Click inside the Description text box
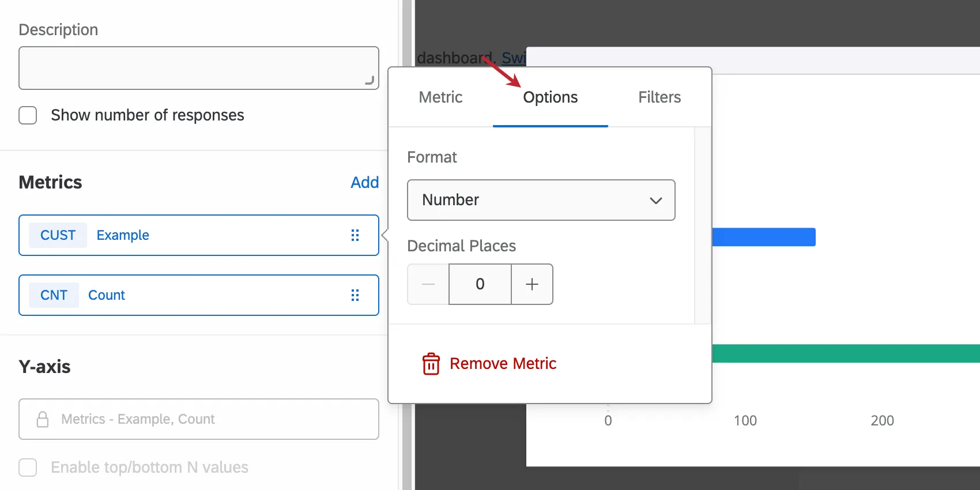Screen dimensions: 980x490 (198, 68)
